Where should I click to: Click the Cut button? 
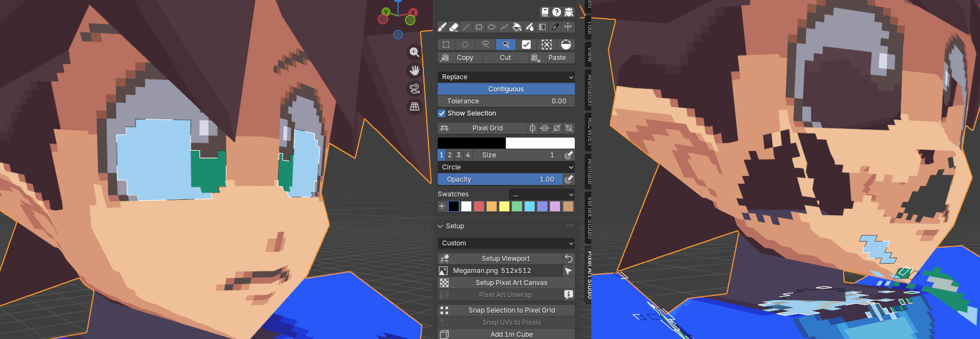click(x=505, y=58)
